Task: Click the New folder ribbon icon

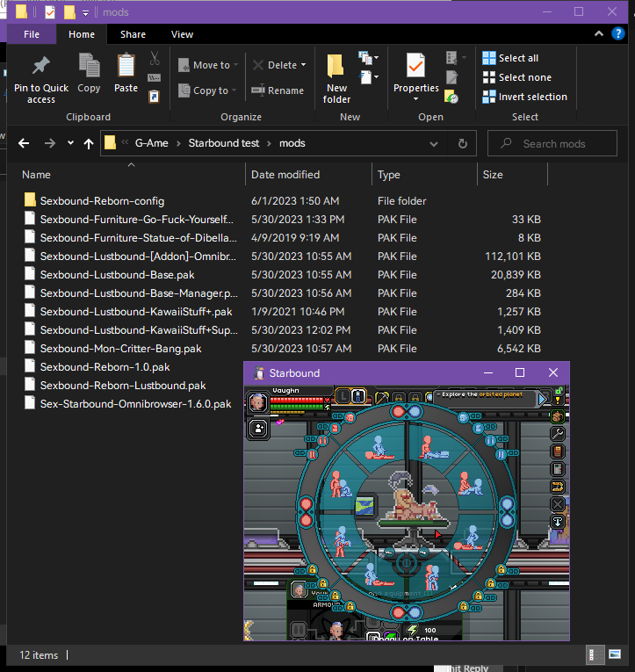Action: pos(336,66)
